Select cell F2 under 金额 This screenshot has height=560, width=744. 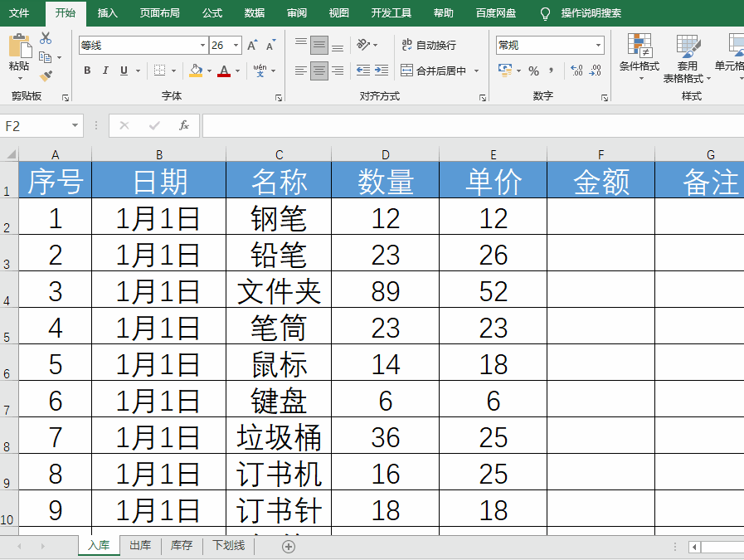point(601,217)
